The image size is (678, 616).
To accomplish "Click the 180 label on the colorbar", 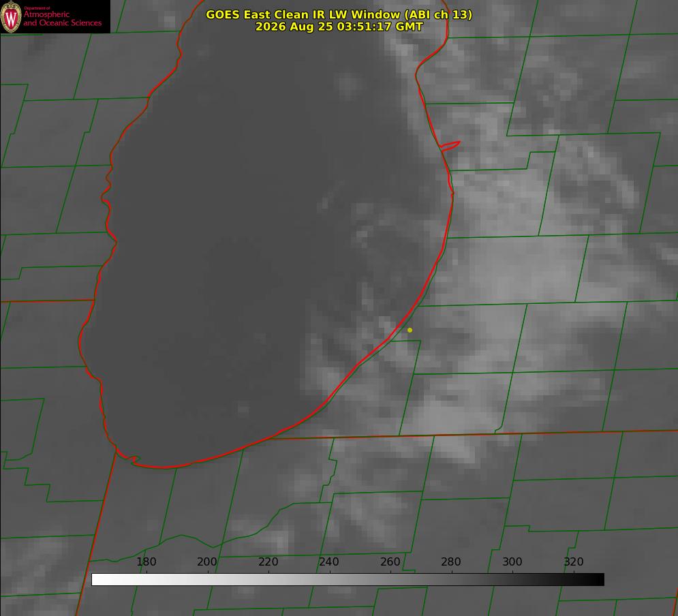I will click(146, 561).
